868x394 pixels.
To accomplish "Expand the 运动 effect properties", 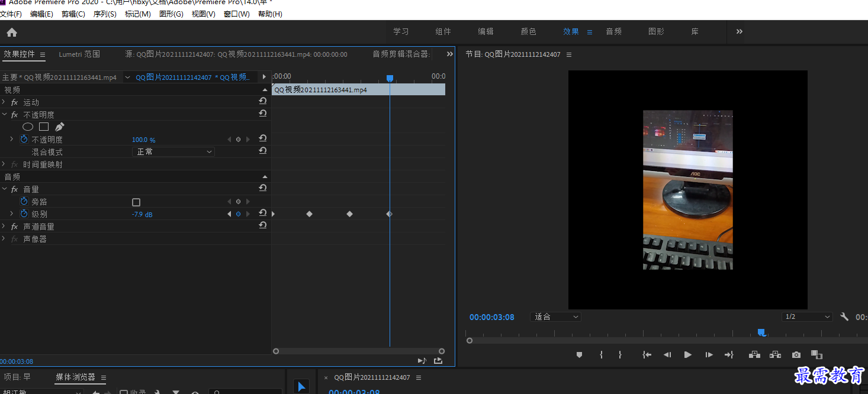I will click(4, 102).
